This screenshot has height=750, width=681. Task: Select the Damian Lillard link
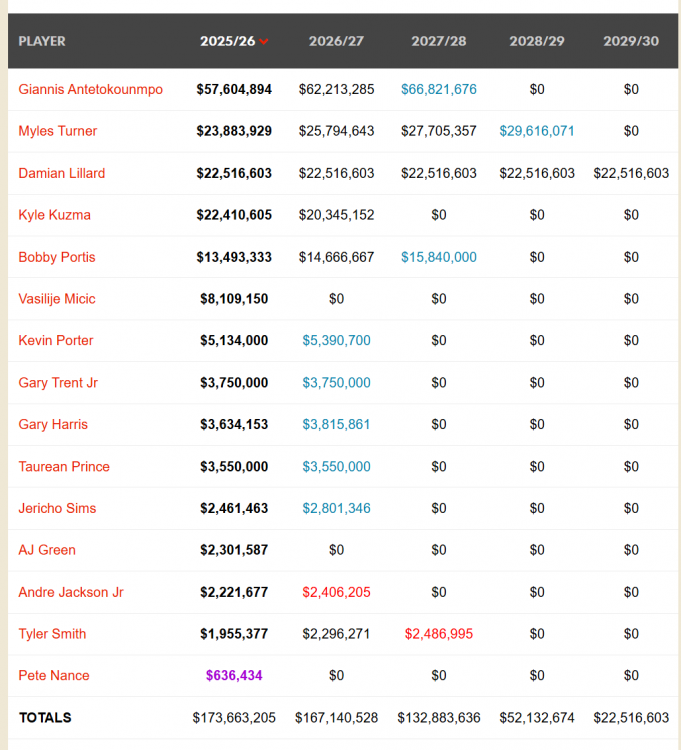[61, 173]
